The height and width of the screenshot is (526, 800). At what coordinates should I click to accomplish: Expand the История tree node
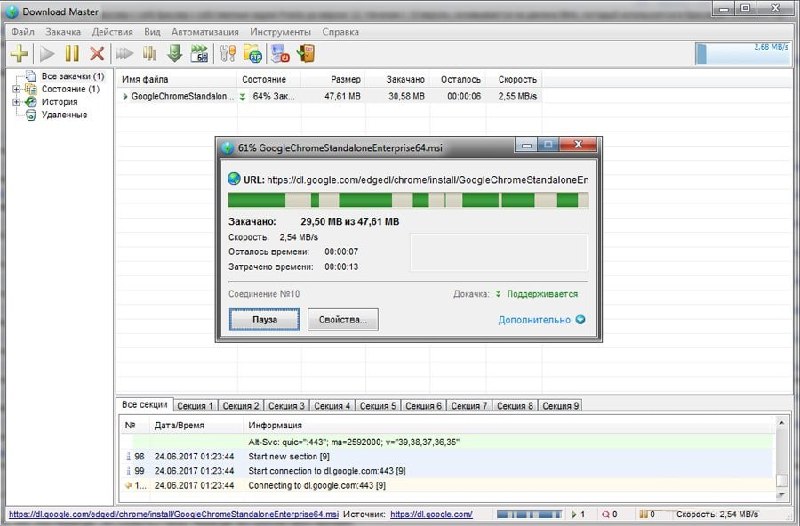pos(16,102)
